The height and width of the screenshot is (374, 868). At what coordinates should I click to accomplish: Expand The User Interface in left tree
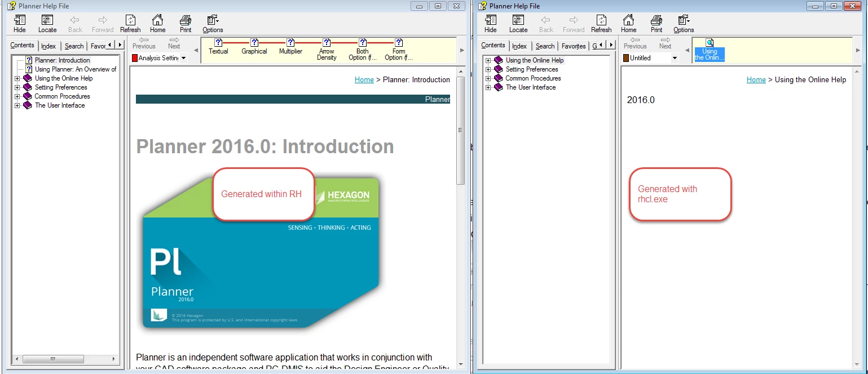[17, 105]
